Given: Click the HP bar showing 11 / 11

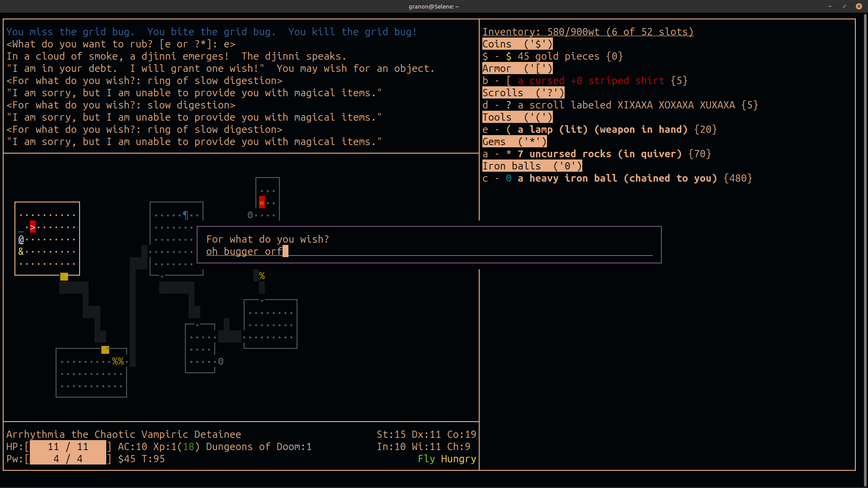Looking at the screenshot, I should pos(68,446).
